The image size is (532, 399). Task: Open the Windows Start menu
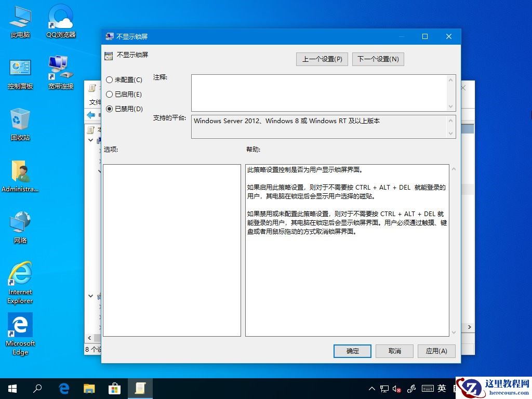click(11, 388)
